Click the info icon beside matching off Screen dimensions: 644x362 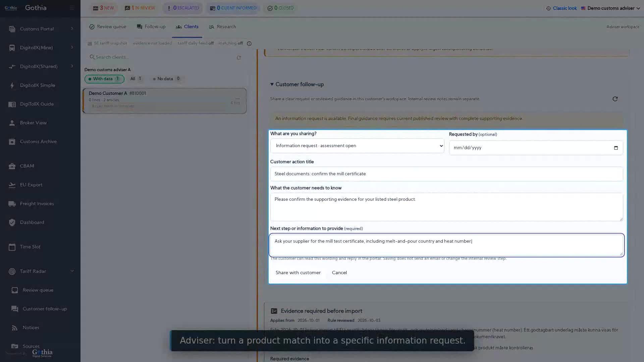coord(249,44)
